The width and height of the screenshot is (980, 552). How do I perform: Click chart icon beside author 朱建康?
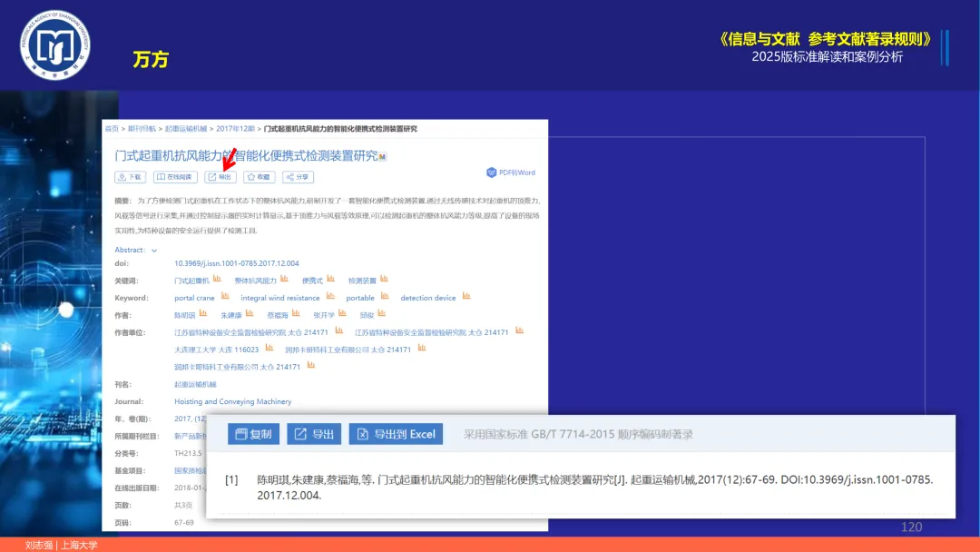[x=250, y=313]
